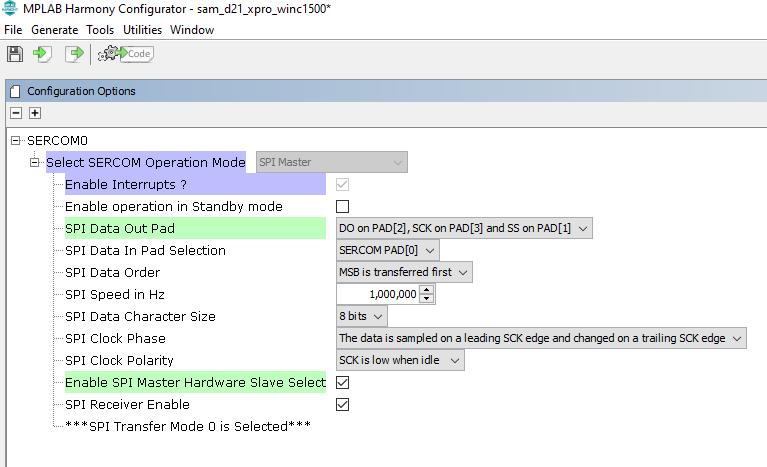The height and width of the screenshot is (467, 767).
Task: Click SPI Transfer Mode 0 is Selected text
Action: (188, 426)
